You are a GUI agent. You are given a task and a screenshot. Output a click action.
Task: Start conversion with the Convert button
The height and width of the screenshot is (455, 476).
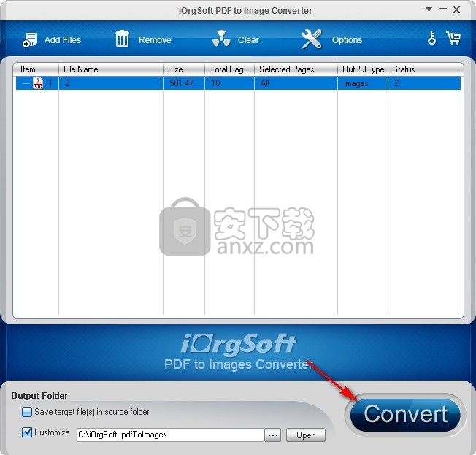point(405,414)
